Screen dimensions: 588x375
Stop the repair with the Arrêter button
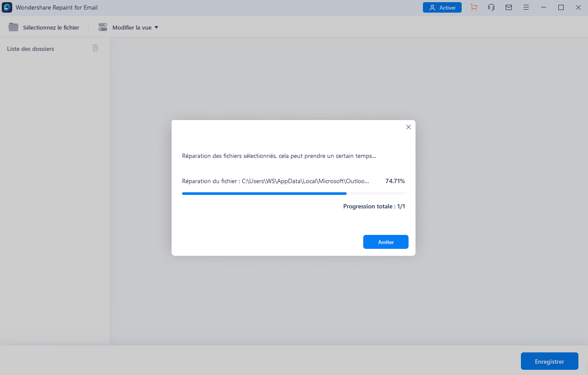point(386,242)
